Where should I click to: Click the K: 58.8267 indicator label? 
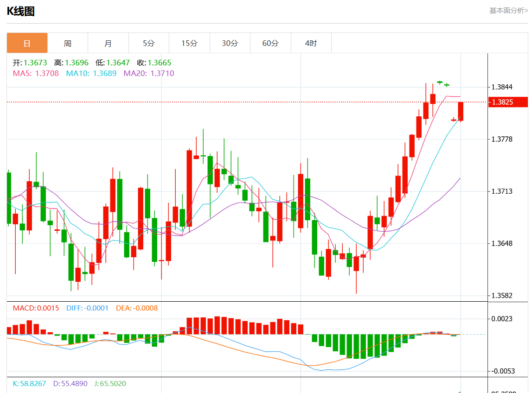coord(29,384)
